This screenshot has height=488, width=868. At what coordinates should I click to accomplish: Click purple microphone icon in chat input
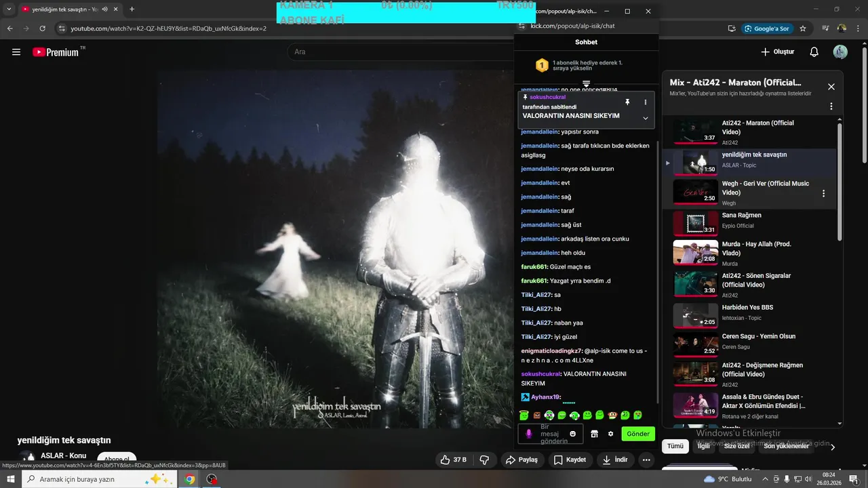(x=529, y=434)
